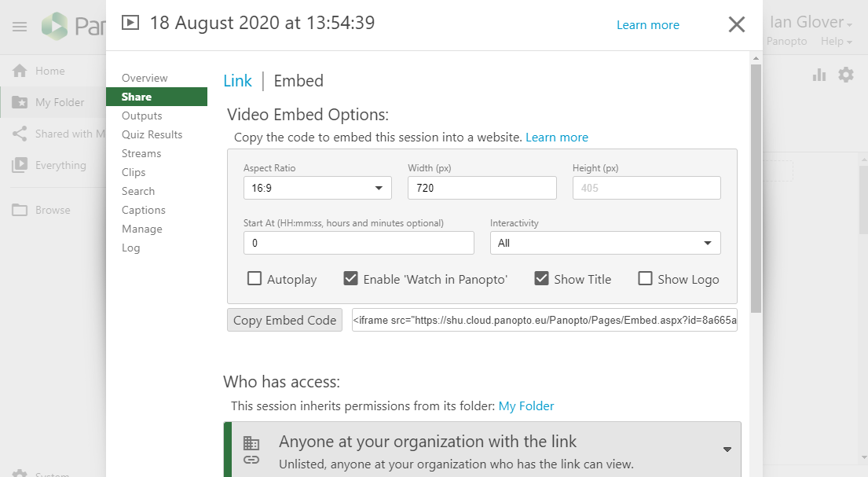Enable the Autoplay checkbox
The image size is (868, 477).
[x=255, y=278]
